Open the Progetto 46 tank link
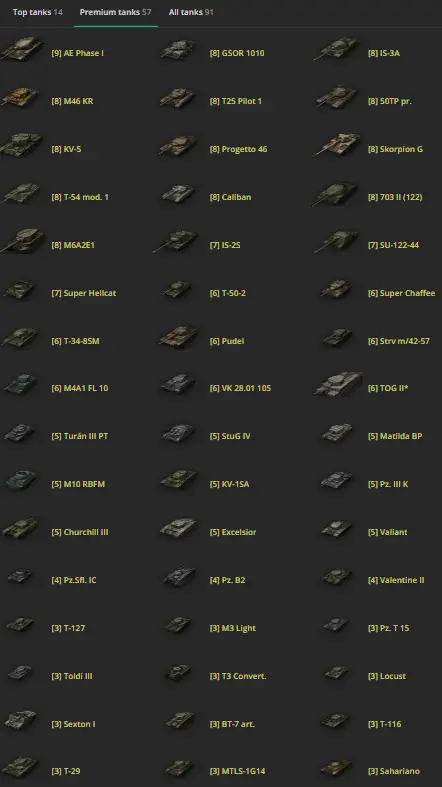This screenshot has width=442, height=787. [238, 149]
